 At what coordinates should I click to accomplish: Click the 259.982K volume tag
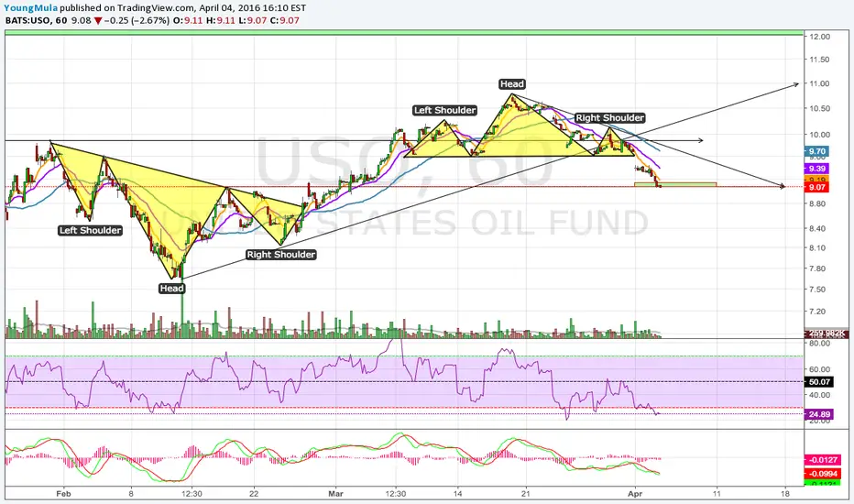(827, 334)
